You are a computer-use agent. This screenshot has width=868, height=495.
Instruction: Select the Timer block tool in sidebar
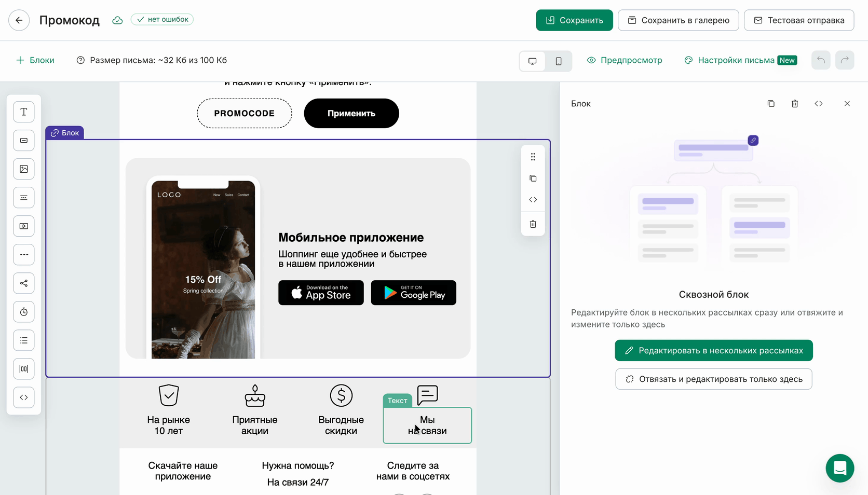24,312
